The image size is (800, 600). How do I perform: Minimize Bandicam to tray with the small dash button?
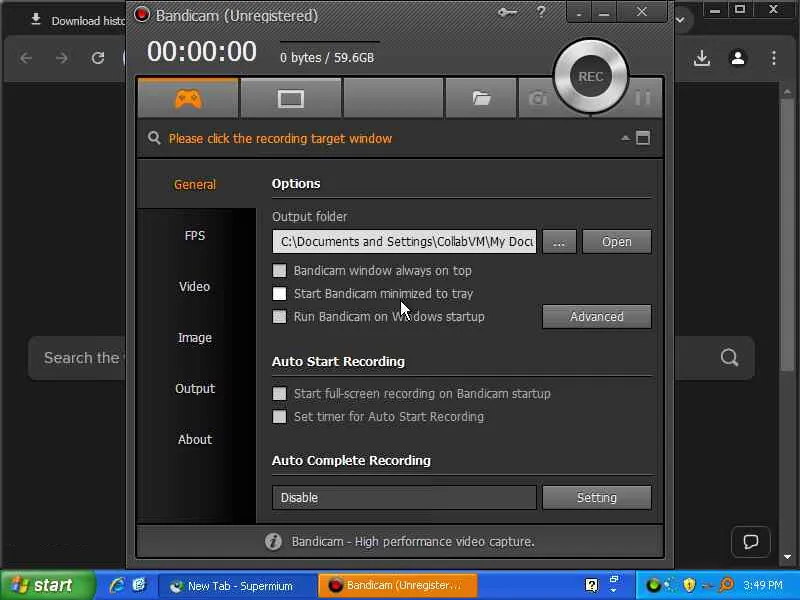579,13
